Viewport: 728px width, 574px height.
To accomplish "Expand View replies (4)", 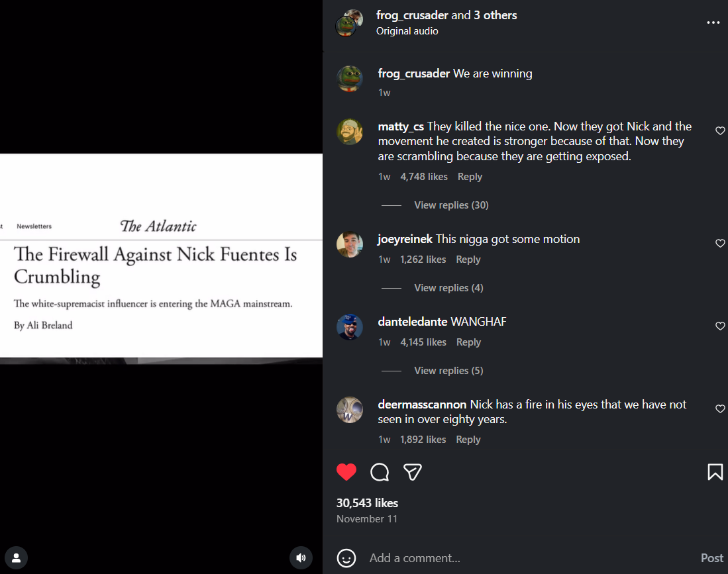I will coord(448,288).
